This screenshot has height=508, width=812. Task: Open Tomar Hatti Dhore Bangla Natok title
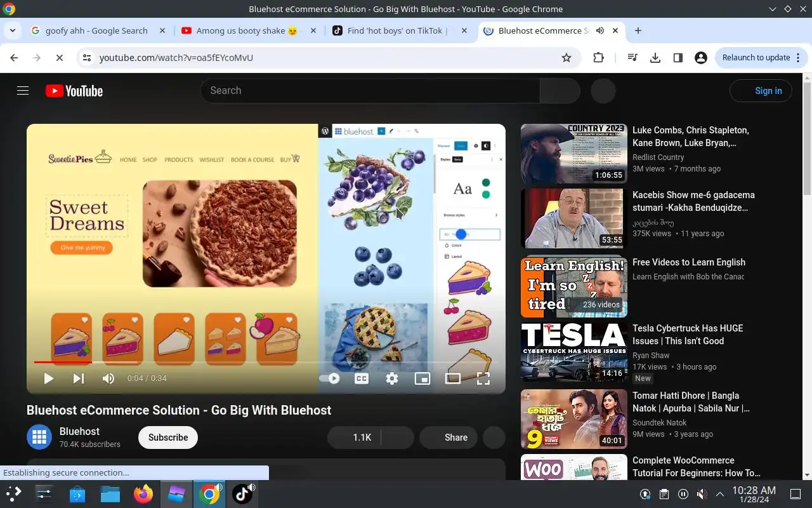click(x=691, y=402)
